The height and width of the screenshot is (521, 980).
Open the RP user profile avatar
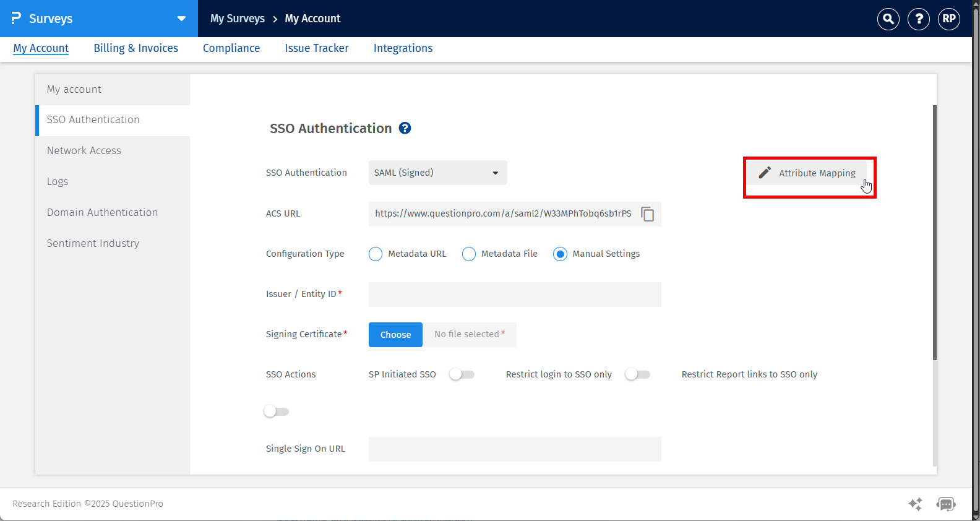pos(949,19)
